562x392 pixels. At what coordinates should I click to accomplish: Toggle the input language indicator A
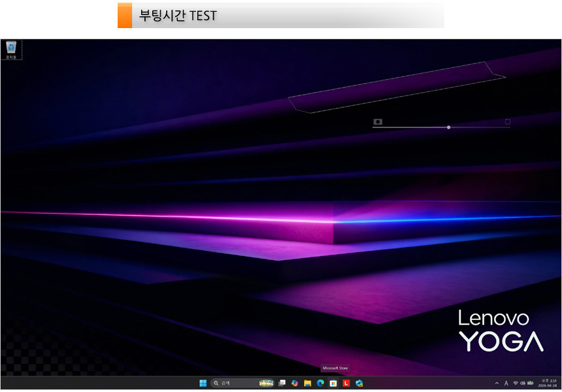(x=506, y=383)
